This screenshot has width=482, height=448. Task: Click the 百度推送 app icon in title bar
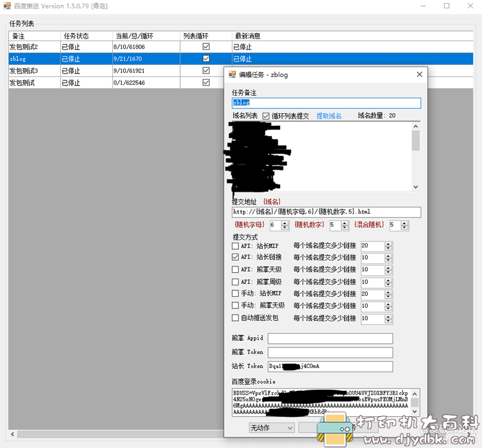[x=7, y=6]
